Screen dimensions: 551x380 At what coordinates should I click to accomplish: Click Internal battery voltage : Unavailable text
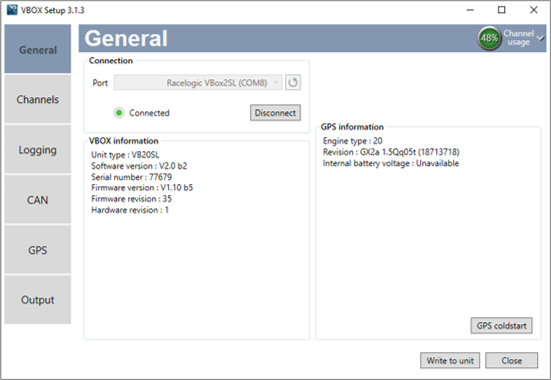pyautogui.click(x=391, y=163)
